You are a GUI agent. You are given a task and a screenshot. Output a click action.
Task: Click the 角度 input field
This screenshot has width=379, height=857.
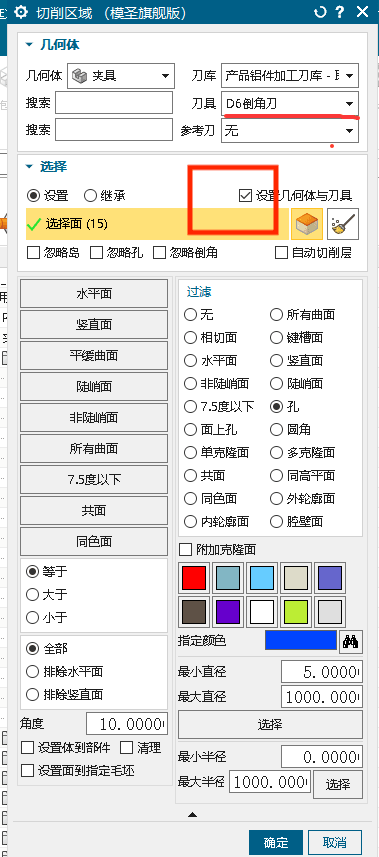127,724
